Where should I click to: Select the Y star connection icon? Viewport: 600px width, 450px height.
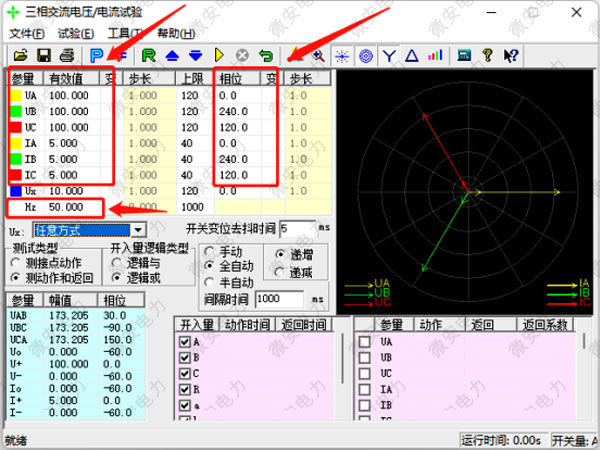coord(388,54)
